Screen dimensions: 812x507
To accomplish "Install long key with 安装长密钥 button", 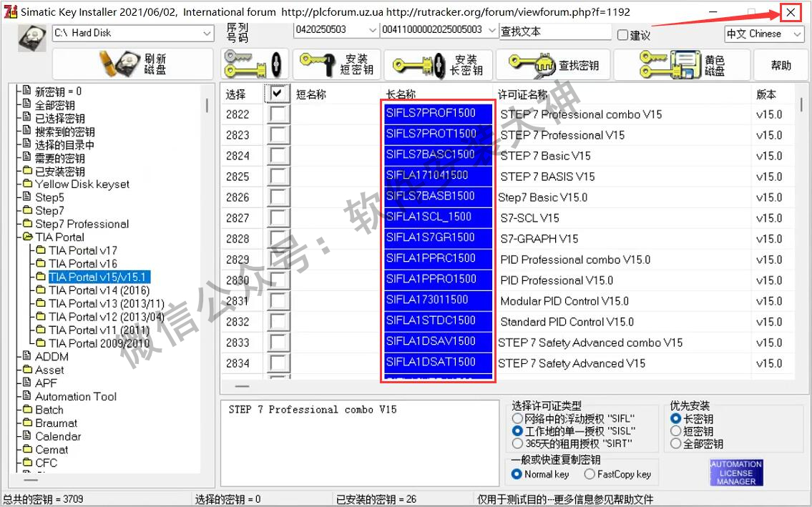I will tap(438, 64).
